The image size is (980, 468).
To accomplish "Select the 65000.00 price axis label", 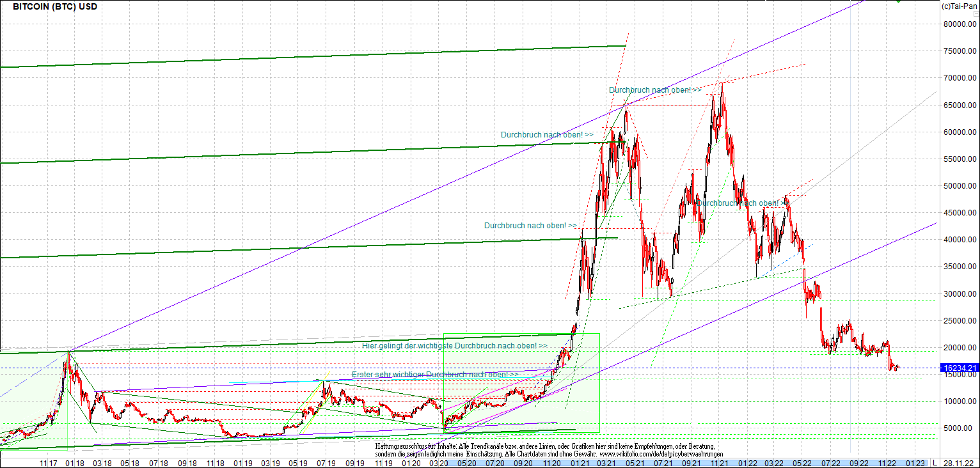I will [960, 105].
